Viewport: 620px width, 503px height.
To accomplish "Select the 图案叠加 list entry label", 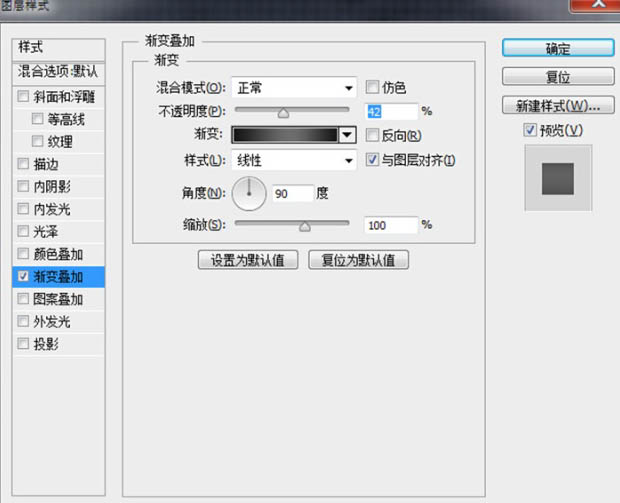I will point(58,299).
